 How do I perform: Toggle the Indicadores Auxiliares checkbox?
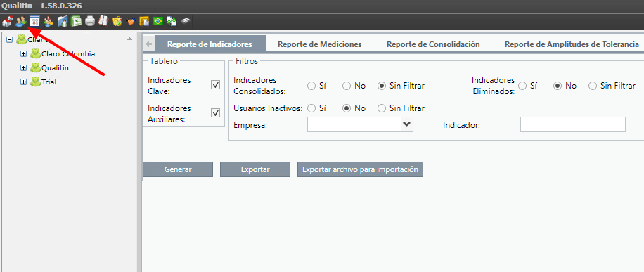click(x=215, y=112)
